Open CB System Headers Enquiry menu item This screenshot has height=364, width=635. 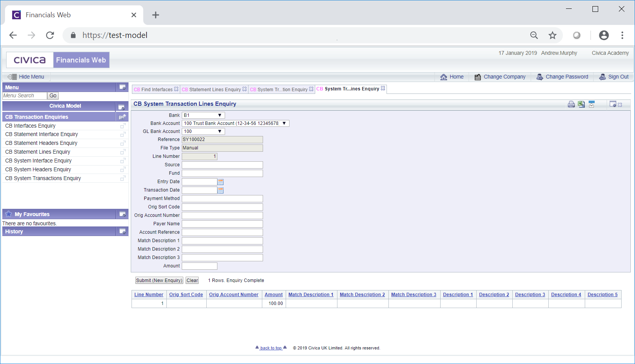coord(38,169)
